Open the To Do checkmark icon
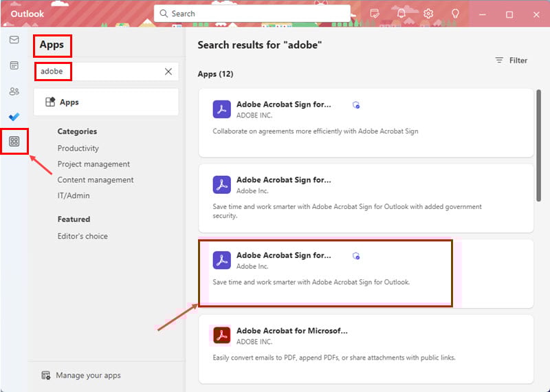Viewport: 550px width, 392px height. pyautogui.click(x=14, y=116)
